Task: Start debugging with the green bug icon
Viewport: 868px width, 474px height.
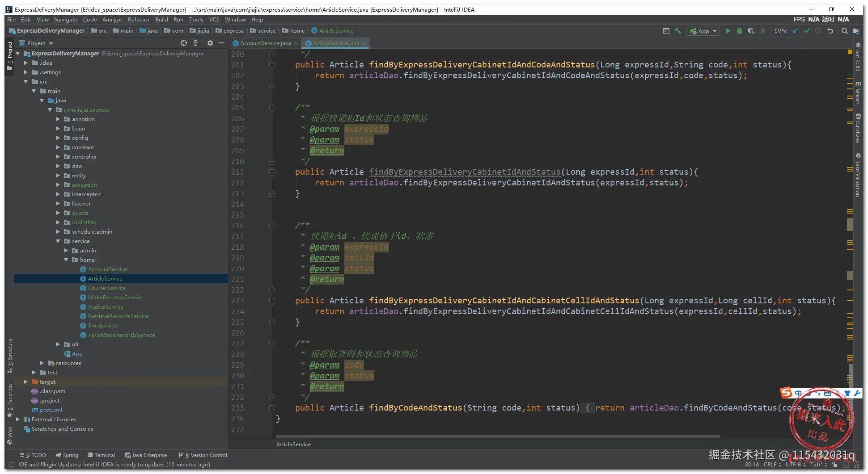Action: tap(740, 31)
